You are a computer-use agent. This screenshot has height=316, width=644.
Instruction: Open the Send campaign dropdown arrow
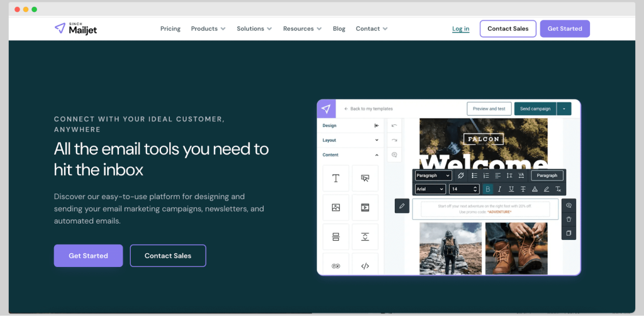coord(564,109)
